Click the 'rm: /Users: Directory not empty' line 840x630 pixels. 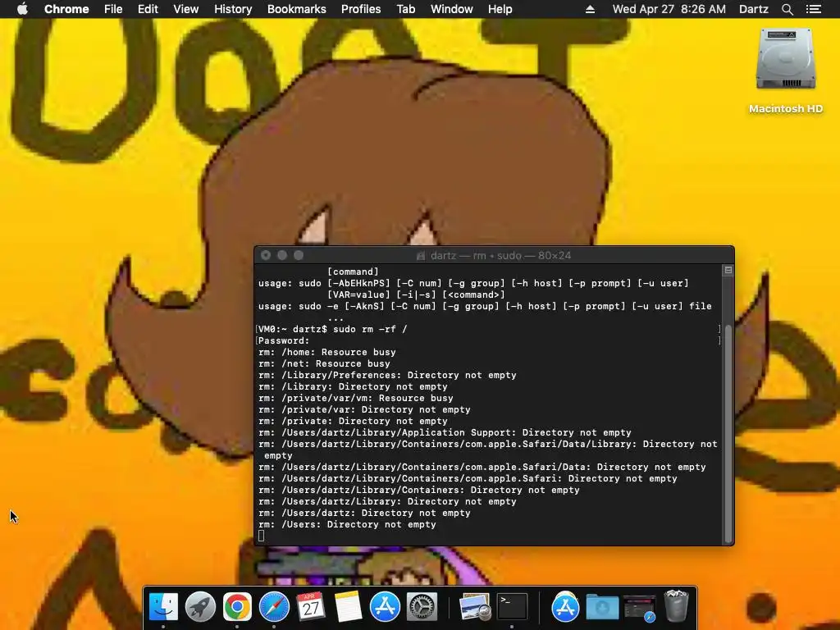(x=347, y=525)
